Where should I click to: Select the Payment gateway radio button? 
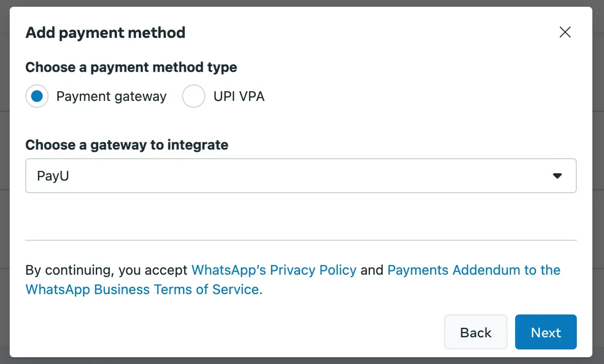(x=37, y=96)
